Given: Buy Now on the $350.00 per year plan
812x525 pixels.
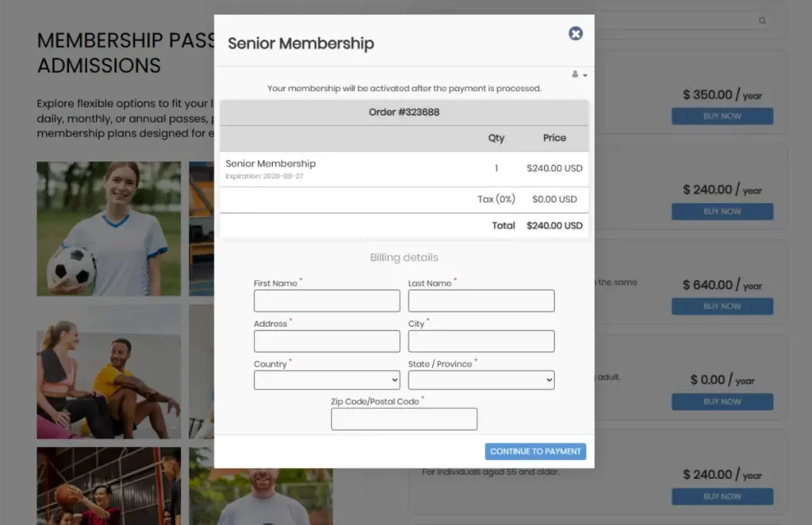Looking at the screenshot, I should pos(722,116).
